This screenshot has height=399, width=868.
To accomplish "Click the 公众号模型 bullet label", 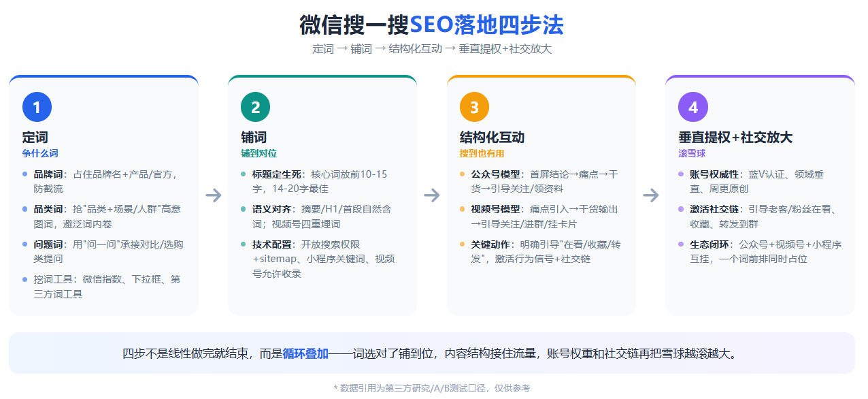I will pos(495,174).
